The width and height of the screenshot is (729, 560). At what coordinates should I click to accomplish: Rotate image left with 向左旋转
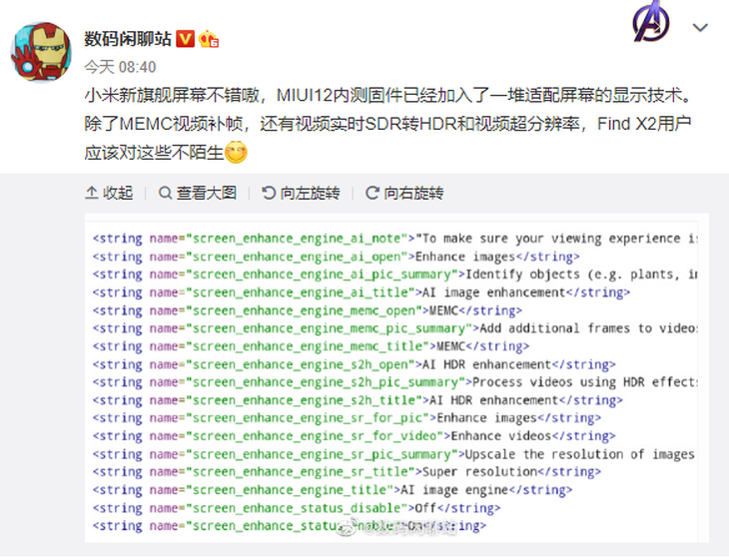pos(301,193)
